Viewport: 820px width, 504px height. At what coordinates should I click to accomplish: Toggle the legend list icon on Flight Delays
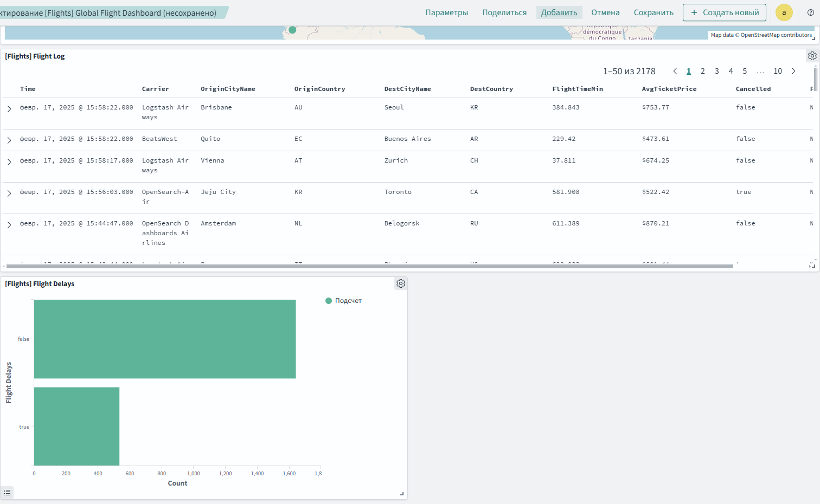coord(7,493)
